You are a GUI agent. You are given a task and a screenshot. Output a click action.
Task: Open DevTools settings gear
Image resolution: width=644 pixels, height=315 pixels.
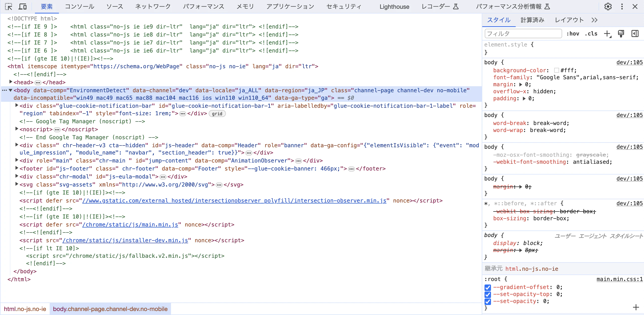coord(608,6)
